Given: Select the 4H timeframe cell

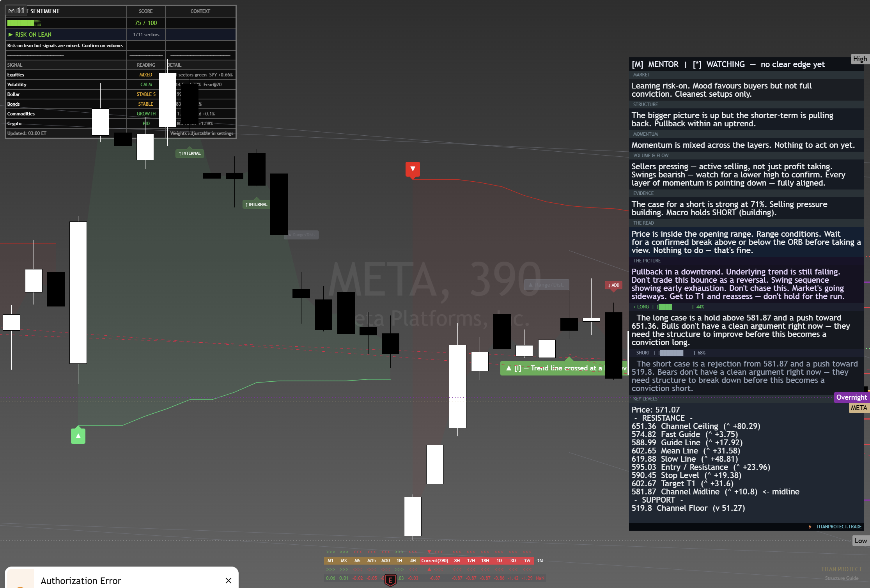Looking at the screenshot, I should 413,561.
